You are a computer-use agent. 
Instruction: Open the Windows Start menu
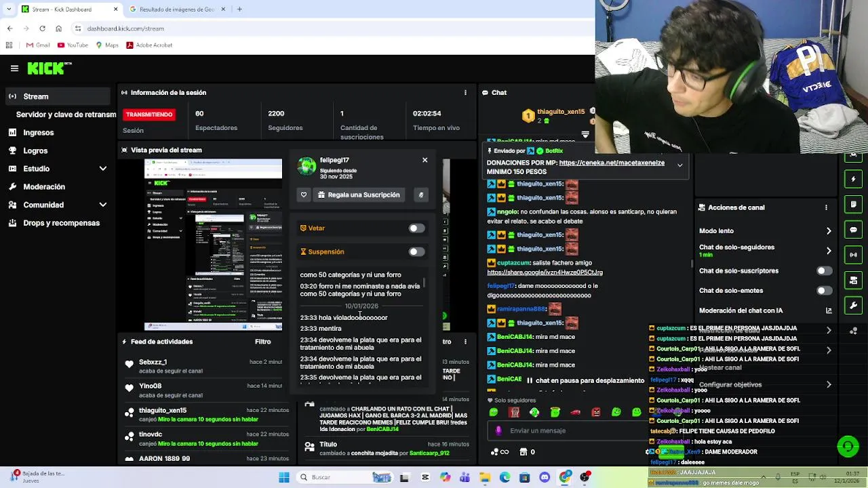click(284, 477)
